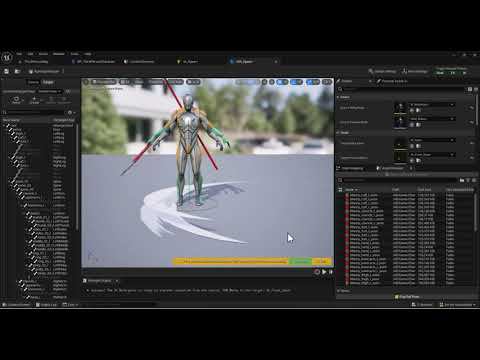Click the Browse to asset folder icon
480x360 pixels.
coord(17,71)
